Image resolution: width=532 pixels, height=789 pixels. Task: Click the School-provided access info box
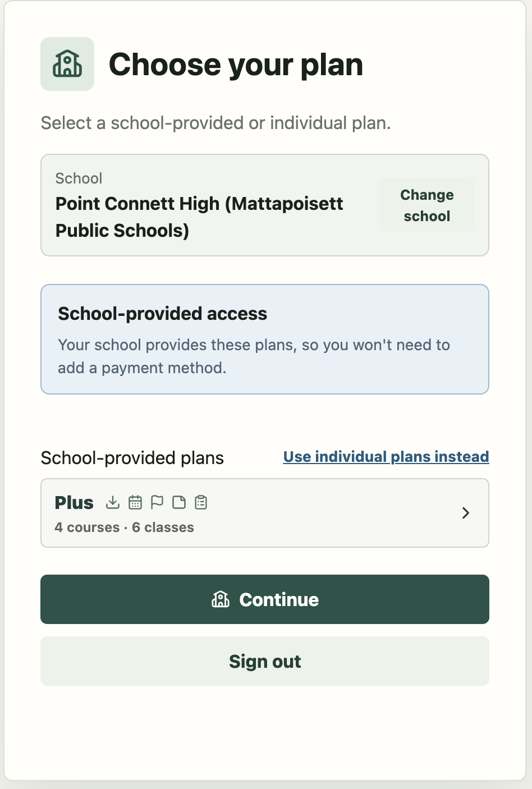(x=265, y=340)
